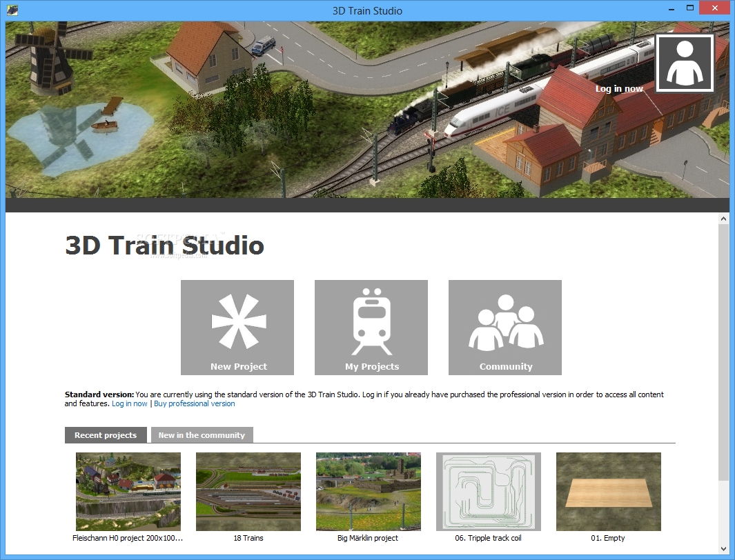This screenshot has width=735, height=560.
Task: Maximize the 3D Train Studio window
Action: pos(689,8)
